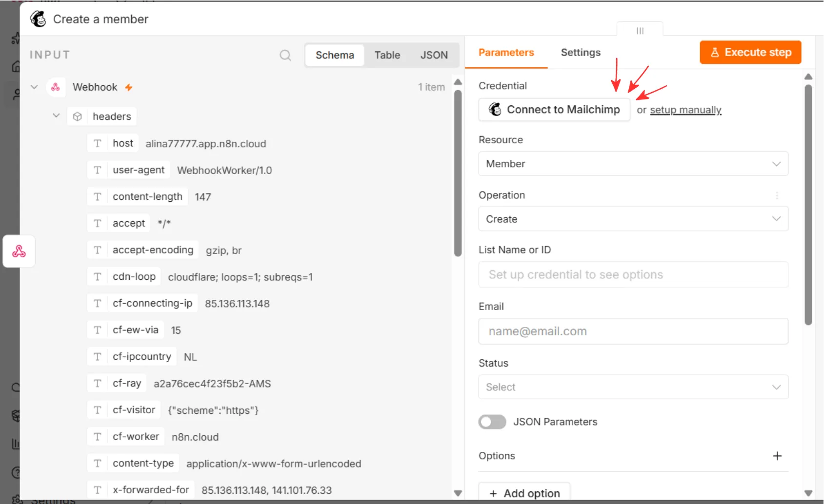Toggle the JSON Parameters switch
Viewport: 824px width, 504px height.
[492, 422]
